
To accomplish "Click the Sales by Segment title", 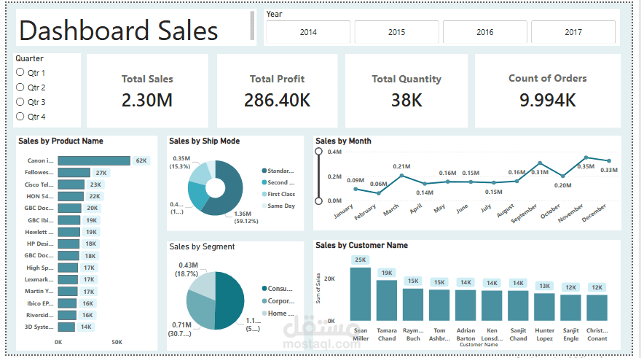I will 202,246.
